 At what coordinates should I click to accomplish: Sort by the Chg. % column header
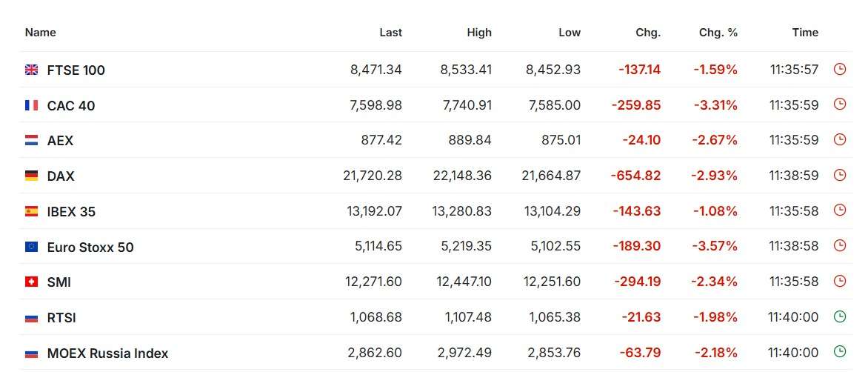click(x=718, y=33)
